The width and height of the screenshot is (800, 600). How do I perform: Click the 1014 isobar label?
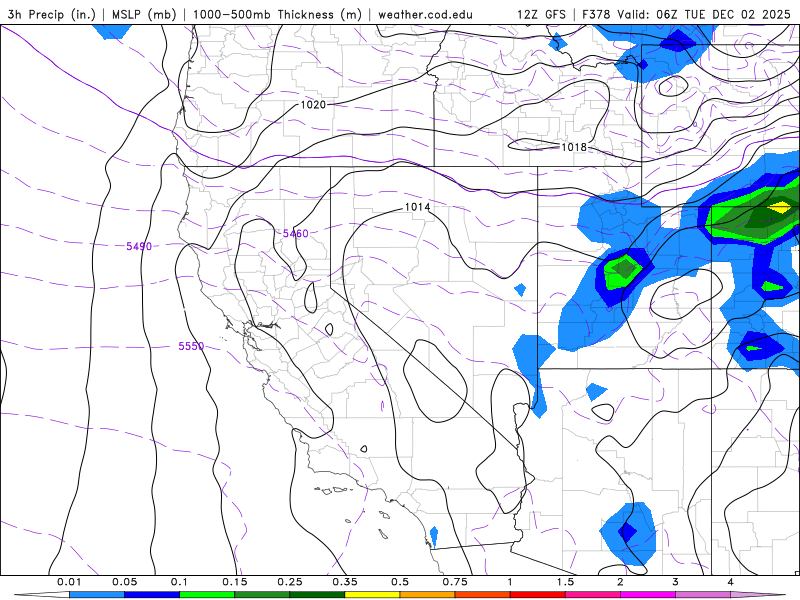pyautogui.click(x=417, y=207)
